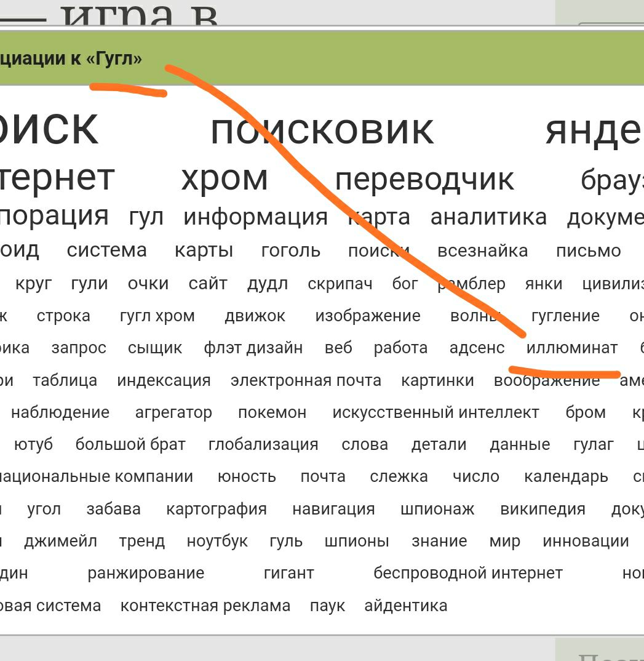Click the association «скрипач»
644x661 pixels.
[340, 284]
